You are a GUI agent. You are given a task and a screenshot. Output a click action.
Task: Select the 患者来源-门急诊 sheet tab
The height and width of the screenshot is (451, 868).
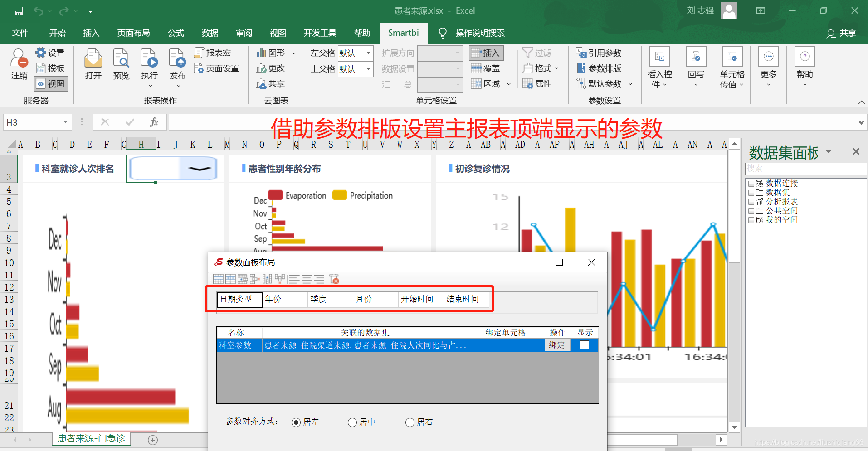pyautogui.click(x=91, y=439)
